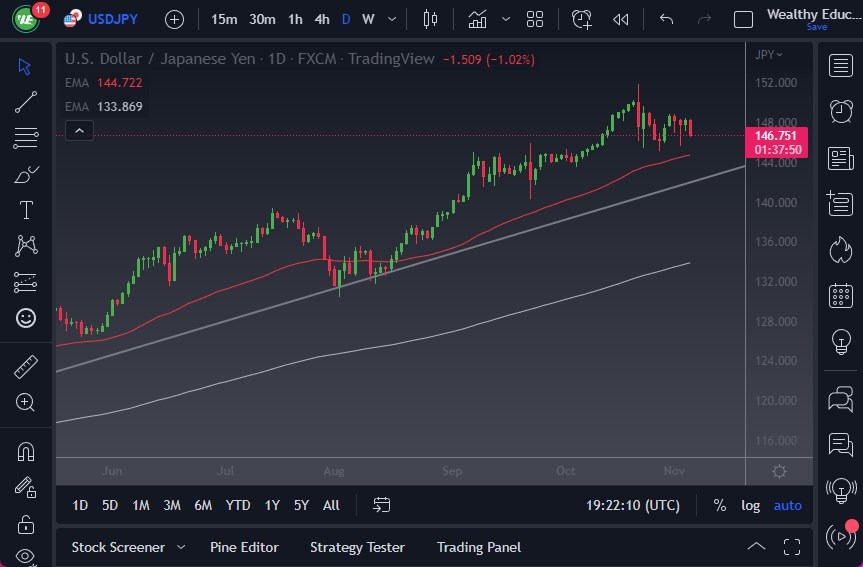Toggle the log scale option
This screenshot has width=863, height=567.
(x=750, y=505)
